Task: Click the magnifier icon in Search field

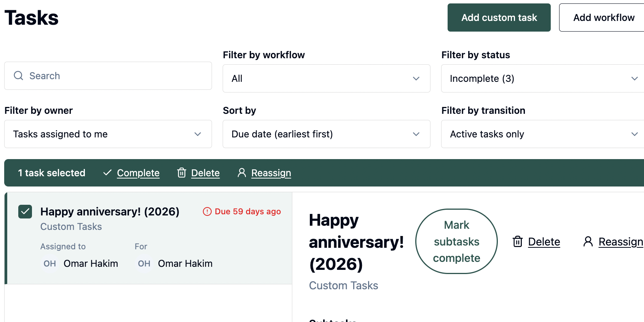Action: point(18,76)
